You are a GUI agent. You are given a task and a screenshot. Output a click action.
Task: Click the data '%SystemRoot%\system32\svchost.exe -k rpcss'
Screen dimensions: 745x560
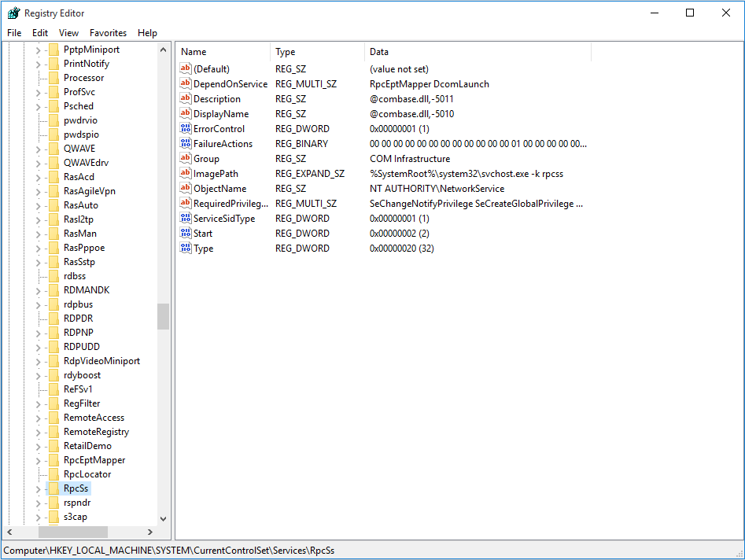(466, 174)
